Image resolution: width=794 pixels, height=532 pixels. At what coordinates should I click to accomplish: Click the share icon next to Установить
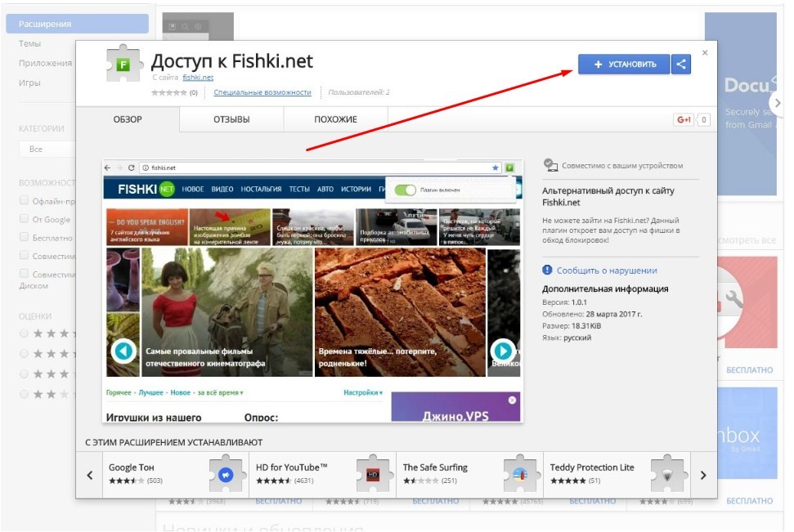click(x=681, y=65)
